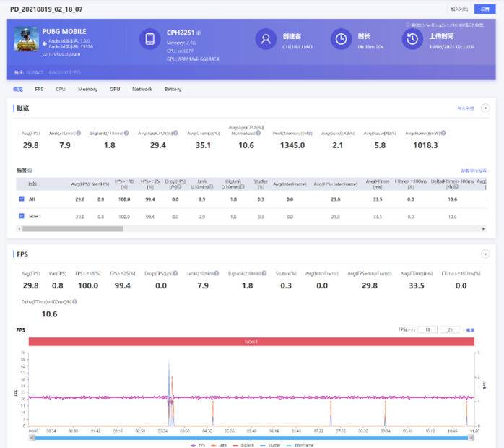Toggle the All row checkbox
The height and width of the screenshot is (448, 504).
pos(21,199)
